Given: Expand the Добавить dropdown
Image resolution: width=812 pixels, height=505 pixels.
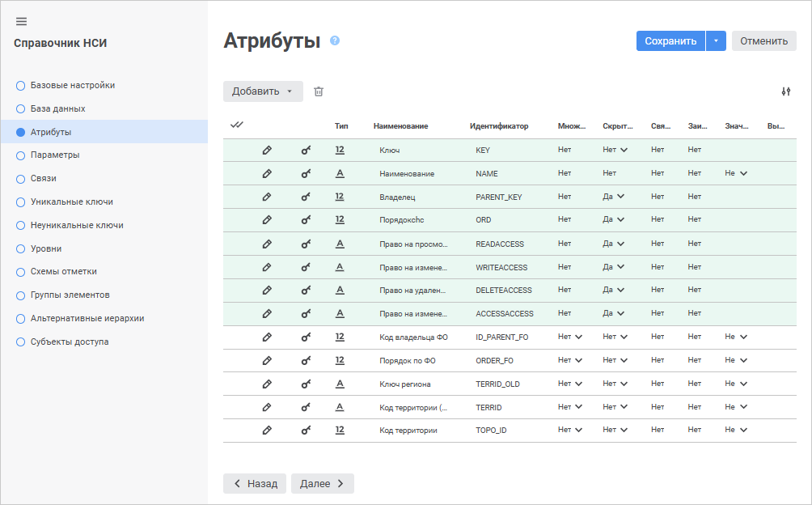Looking at the screenshot, I should 263,91.
